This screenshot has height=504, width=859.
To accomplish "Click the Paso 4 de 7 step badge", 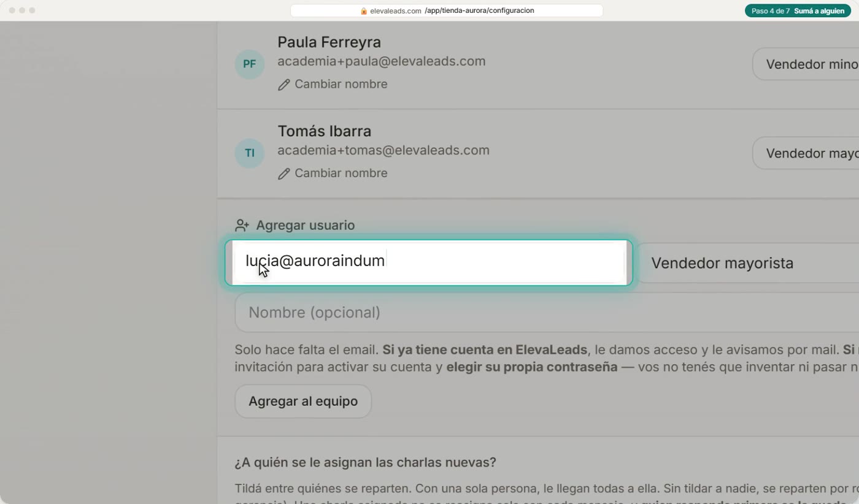I will point(798,11).
